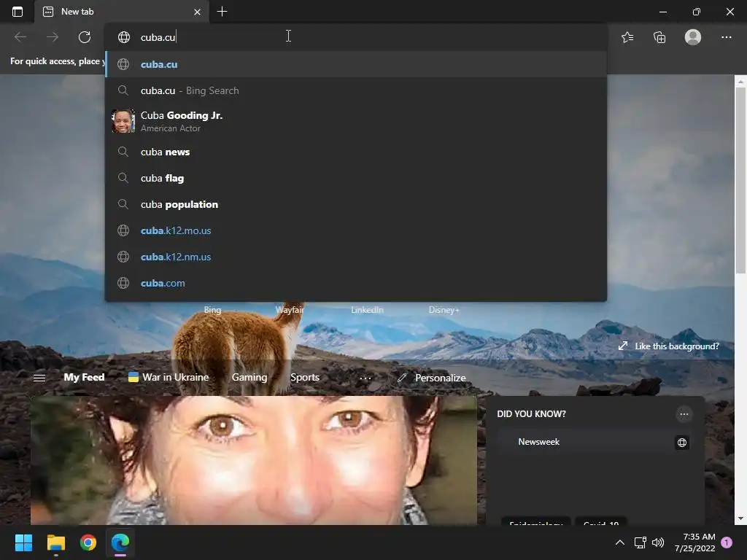Click Microsoft Edge taskbar icon
Viewport: 747px width, 560px height.
coord(120,542)
